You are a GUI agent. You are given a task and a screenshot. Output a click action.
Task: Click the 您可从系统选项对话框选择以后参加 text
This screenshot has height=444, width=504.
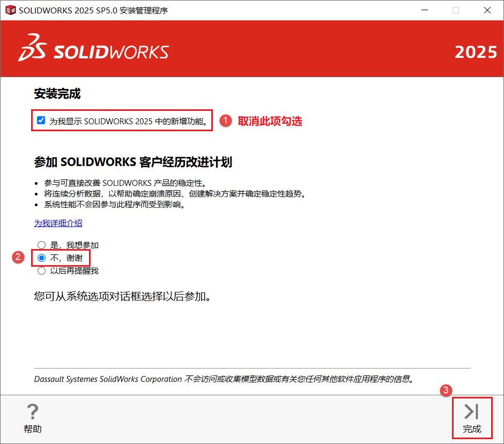(122, 296)
